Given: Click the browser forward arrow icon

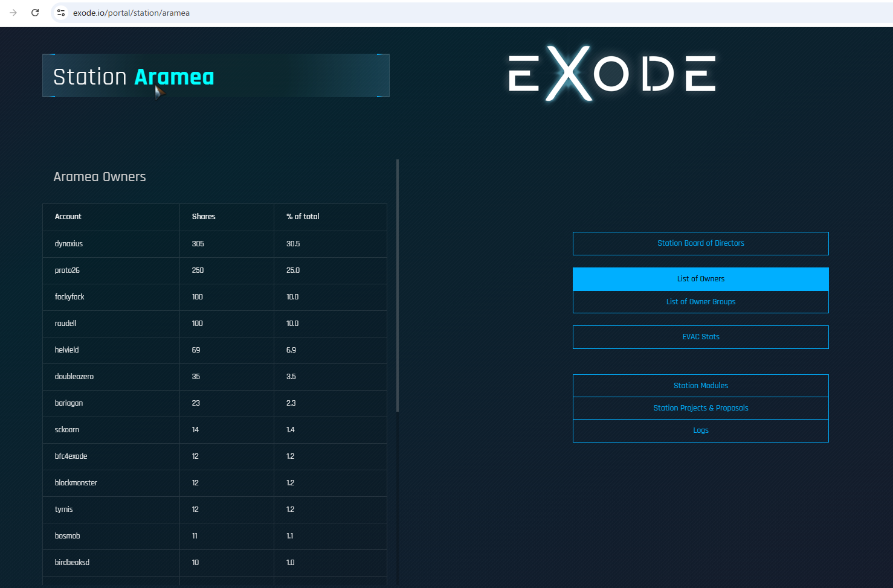Looking at the screenshot, I should [13, 13].
